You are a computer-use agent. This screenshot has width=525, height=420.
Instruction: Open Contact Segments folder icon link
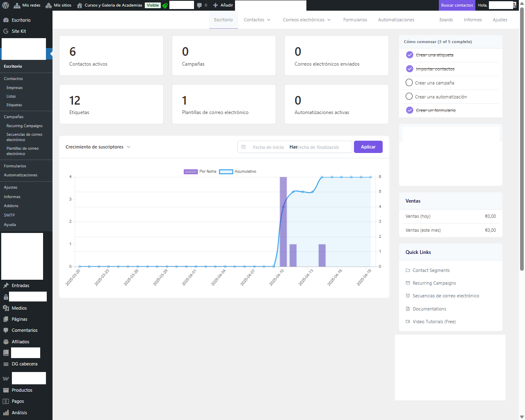coord(408,270)
